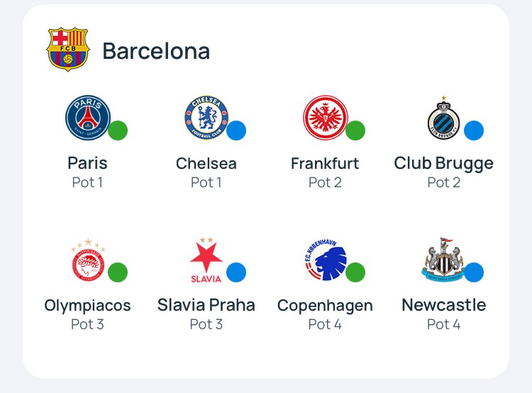Open the Club Brugge crest
This screenshot has width=532, height=393.
point(443,118)
